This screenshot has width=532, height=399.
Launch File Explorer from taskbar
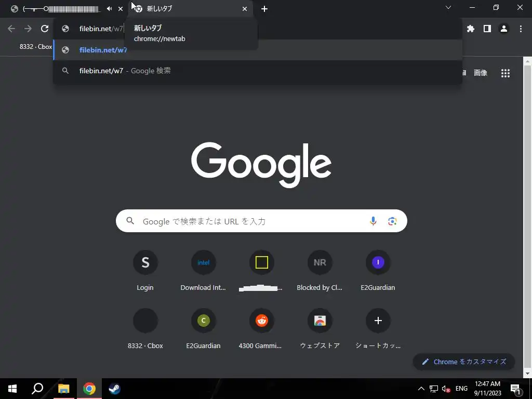[63, 389]
